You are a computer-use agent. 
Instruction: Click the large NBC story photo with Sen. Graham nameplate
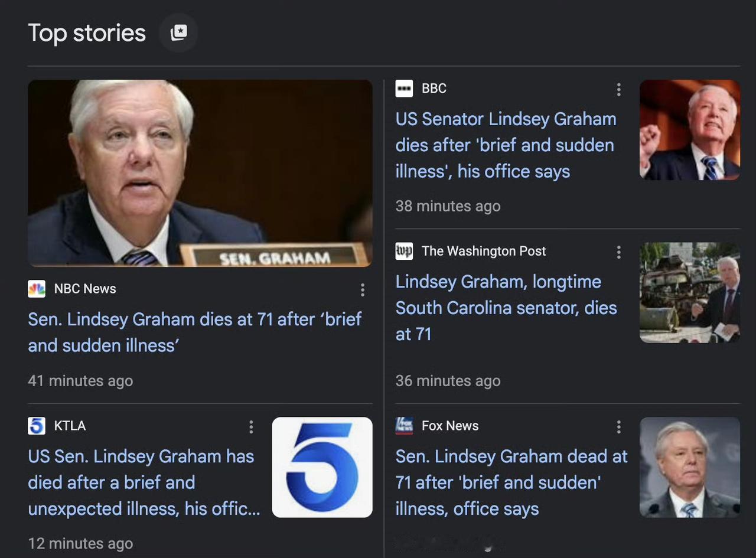200,173
